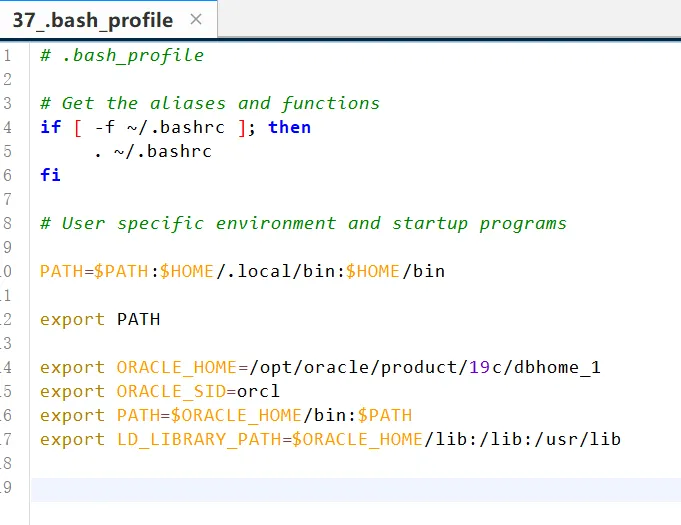681x525 pixels.
Task: Click the ORACLE_SID=orcl line
Action: point(160,392)
